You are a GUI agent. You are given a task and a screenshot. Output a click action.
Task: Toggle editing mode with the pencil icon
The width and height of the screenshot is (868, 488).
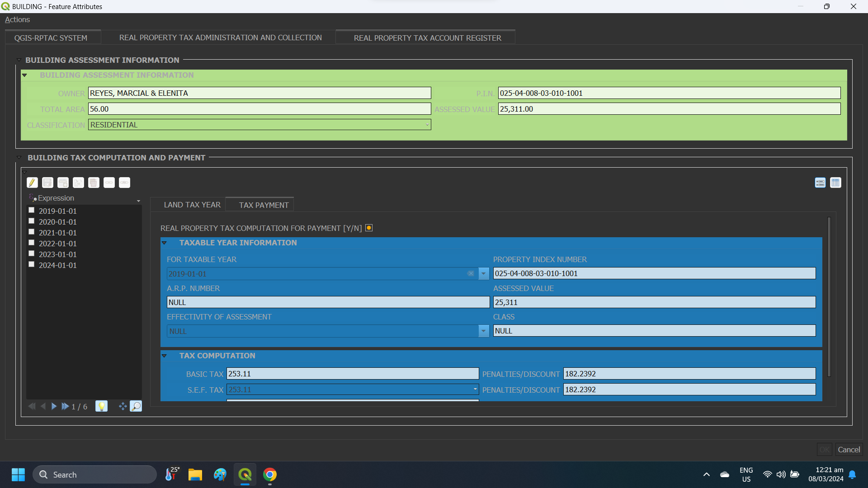coord(32,183)
